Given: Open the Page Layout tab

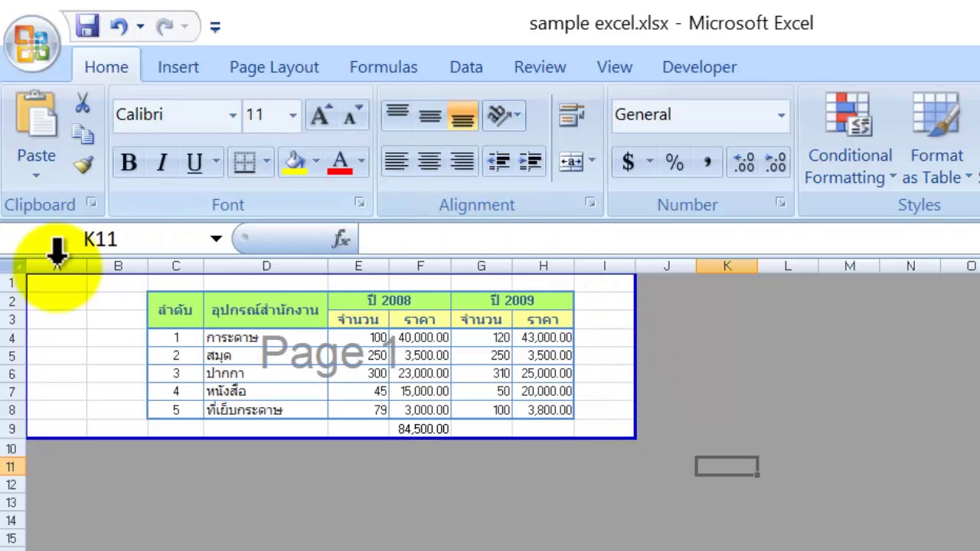Looking at the screenshot, I should pyautogui.click(x=274, y=67).
